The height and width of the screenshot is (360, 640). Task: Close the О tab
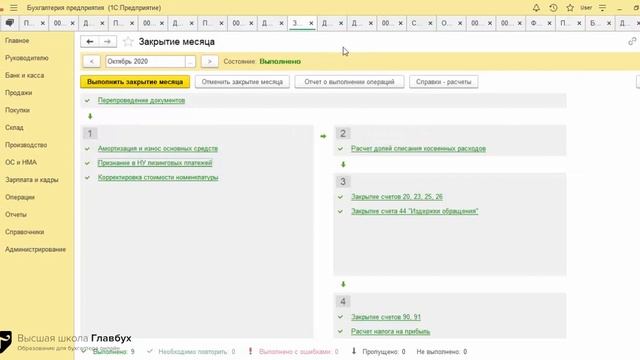tap(460, 24)
